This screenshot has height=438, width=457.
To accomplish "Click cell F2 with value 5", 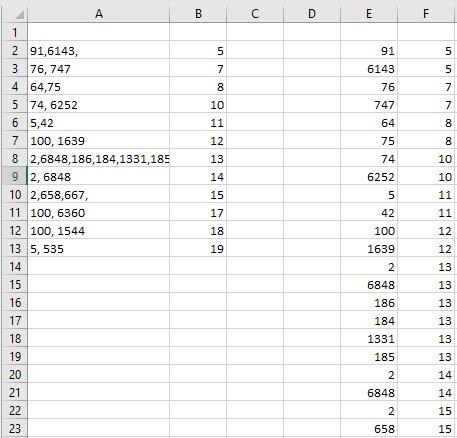I will click(427, 51).
